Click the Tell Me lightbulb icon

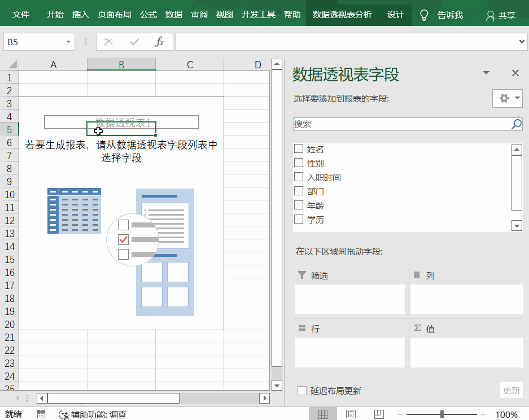click(x=424, y=15)
